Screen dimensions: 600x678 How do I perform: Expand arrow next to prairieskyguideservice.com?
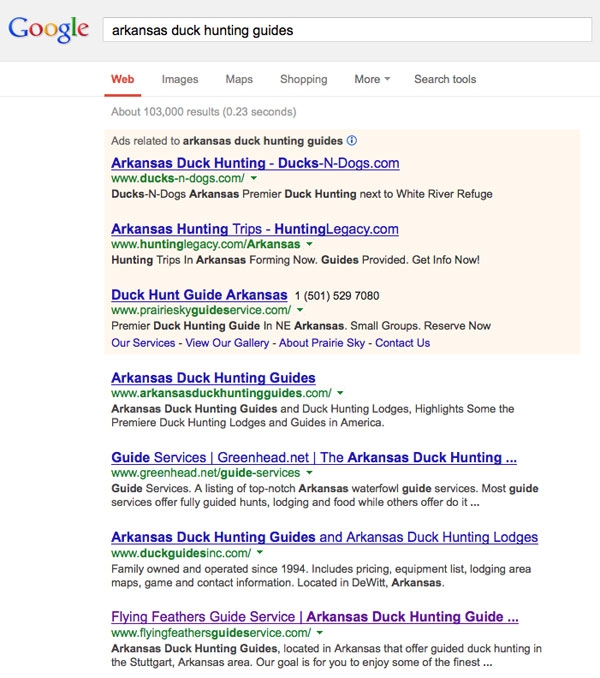point(300,310)
